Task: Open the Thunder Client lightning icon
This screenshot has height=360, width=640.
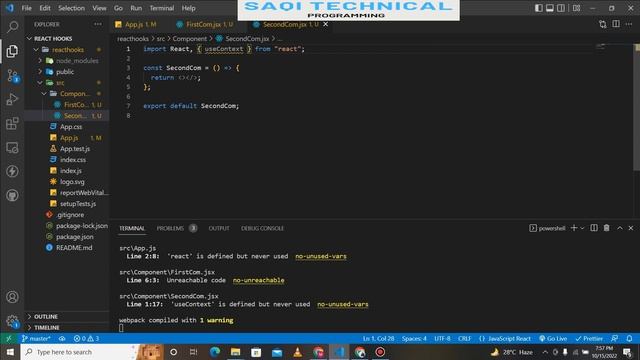Action: [12, 171]
